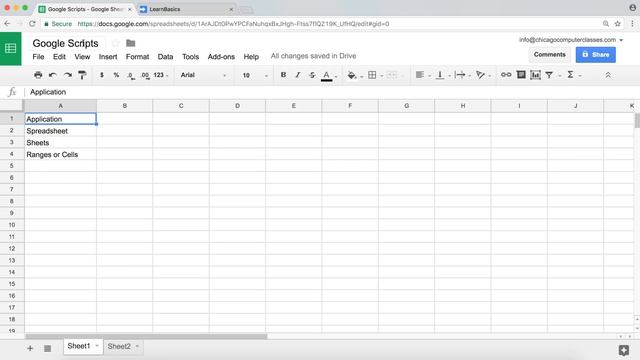Add a new sheet with plus
Viewport: 640px width, 360px height.
pyautogui.click(x=30, y=348)
